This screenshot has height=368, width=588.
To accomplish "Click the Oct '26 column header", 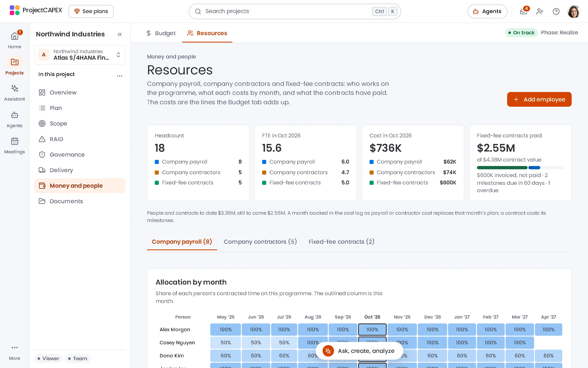I will [x=372, y=317].
